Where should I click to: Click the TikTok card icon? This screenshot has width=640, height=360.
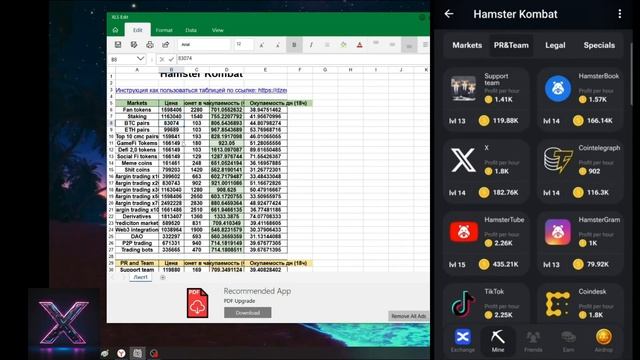pyautogui.click(x=463, y=304)
